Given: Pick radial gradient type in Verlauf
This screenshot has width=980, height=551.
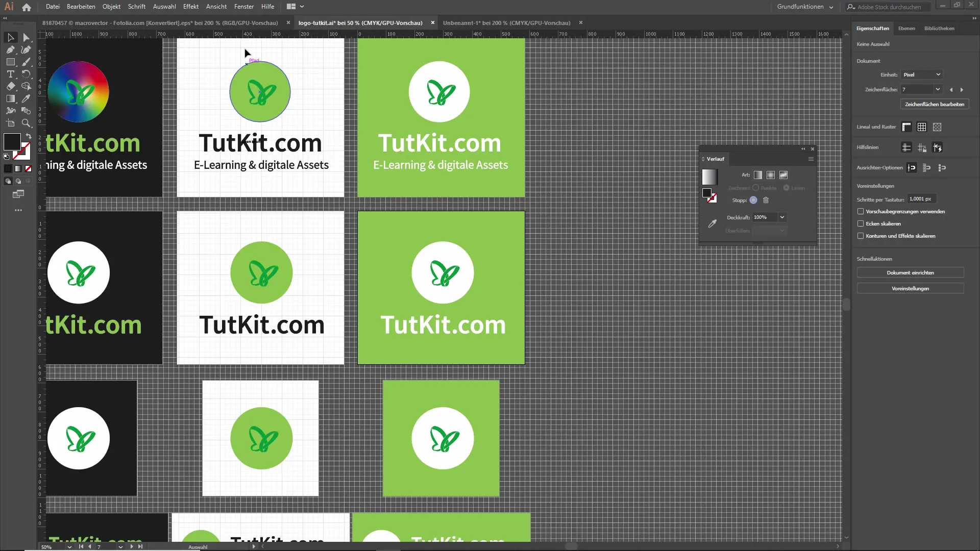Looking at the screenshot, I should 771,175.
